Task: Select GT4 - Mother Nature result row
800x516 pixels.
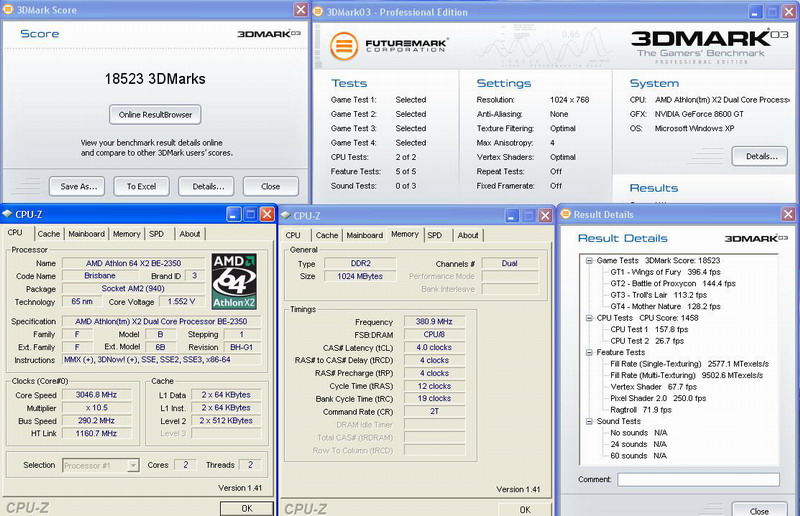Action: [665, 306]
